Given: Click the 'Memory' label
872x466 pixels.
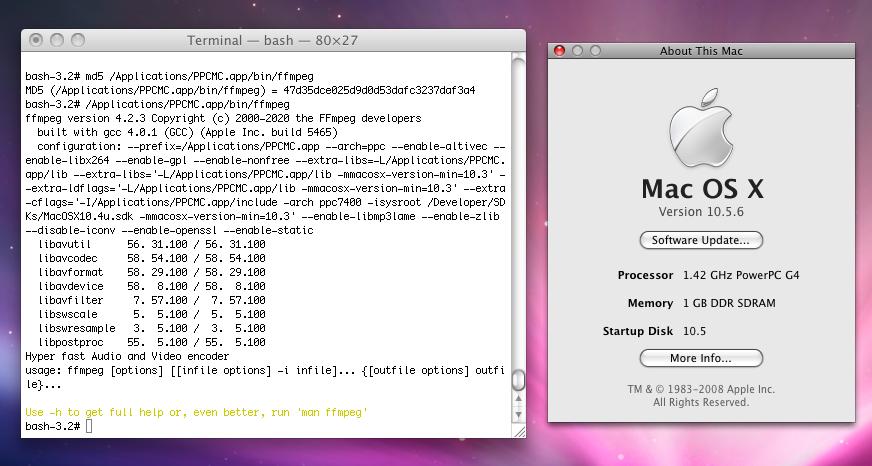Looking at the screenshot, I should [651, 303].
